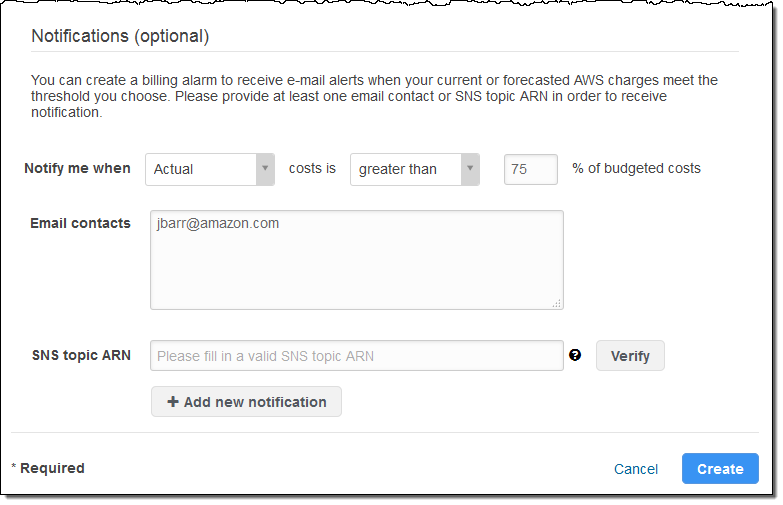This screenshot has height=505, width=783.
Task: Click the billing alarm description paragraph
Action: coord(374,96)
